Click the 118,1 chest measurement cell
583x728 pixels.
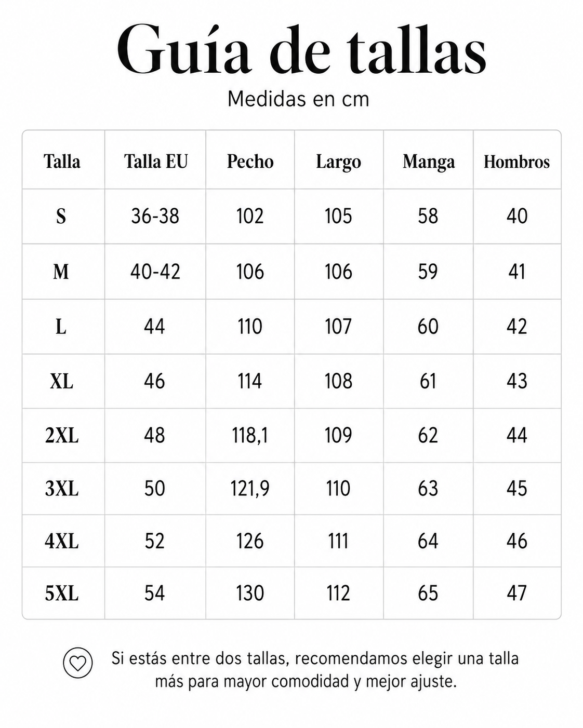click(250, 436)
